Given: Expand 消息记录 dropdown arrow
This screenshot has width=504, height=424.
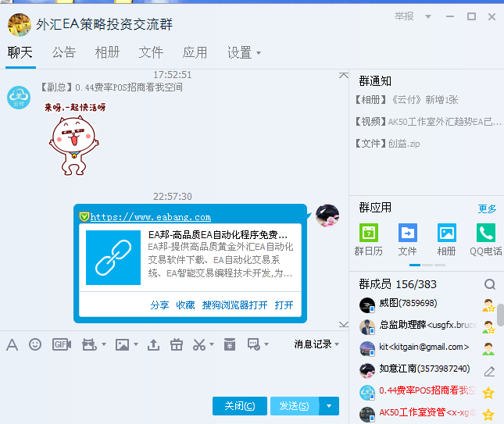Looking at the screenshot, I should pyautogui.click(x=337, y=344).
